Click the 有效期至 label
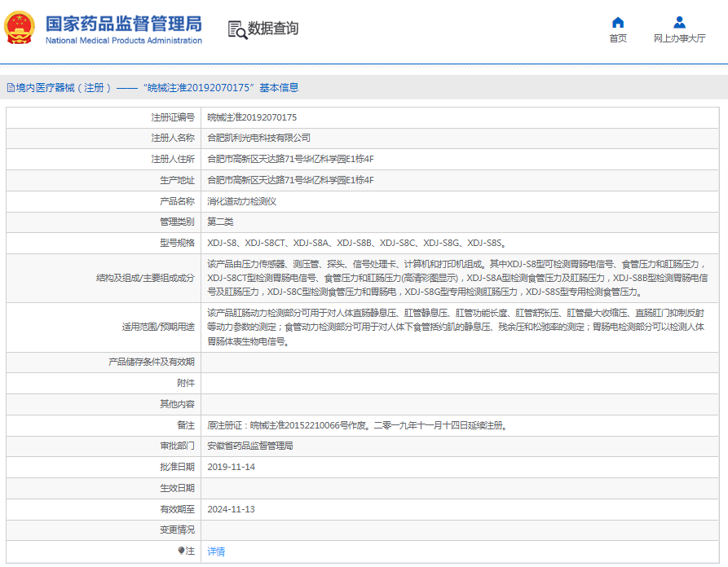Image resolution: width=728 pixels, height=567 pixels. (x=178, y=509)
